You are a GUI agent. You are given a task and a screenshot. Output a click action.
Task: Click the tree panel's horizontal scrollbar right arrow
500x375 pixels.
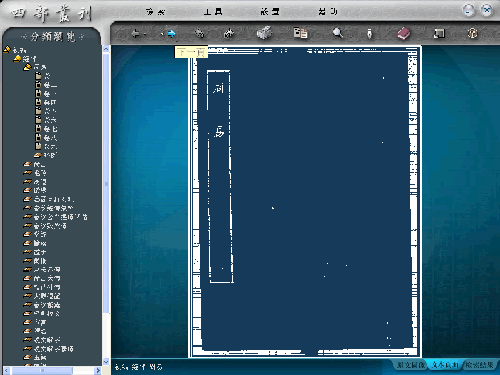pyautogui.click(x=98, y=370)
